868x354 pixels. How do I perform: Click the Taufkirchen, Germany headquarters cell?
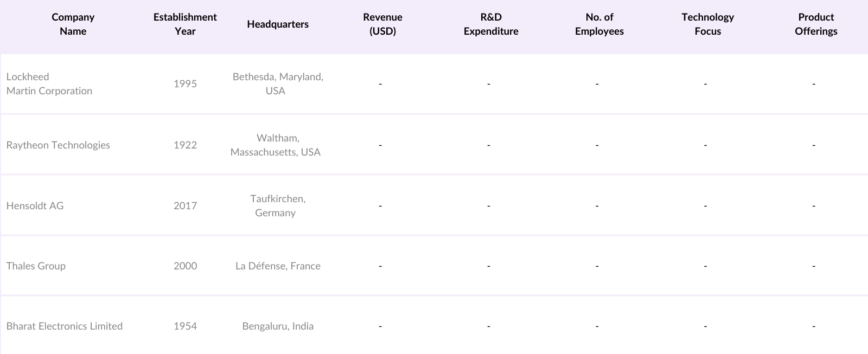[x=278, y=206]
